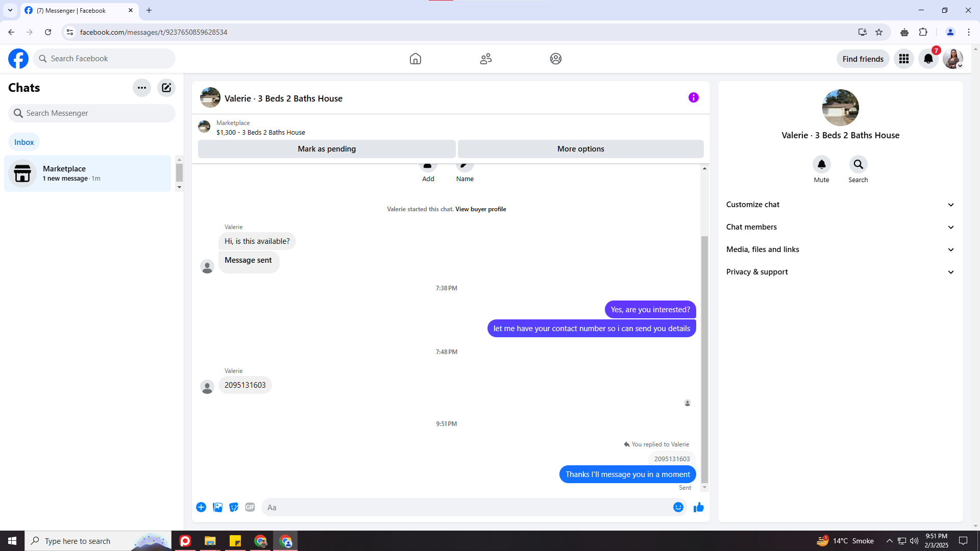980x551 pixels.
Task: Select the Inbox tab
Action: tap(24, 142)
